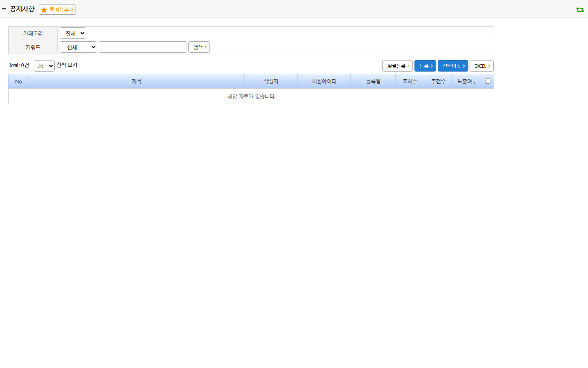Collapse the 공지사항 panel with minus icon
This screenshot has width=588, height=368.
pos(4,9)
